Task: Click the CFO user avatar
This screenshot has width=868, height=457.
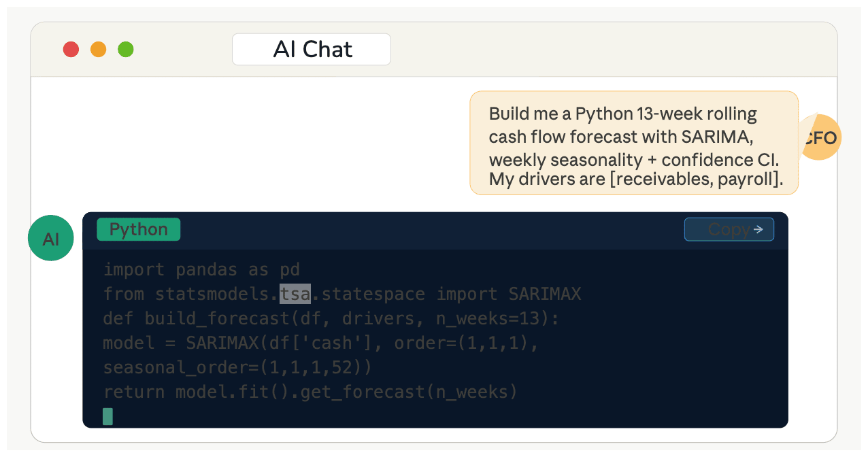Action: tap(820, 138)
